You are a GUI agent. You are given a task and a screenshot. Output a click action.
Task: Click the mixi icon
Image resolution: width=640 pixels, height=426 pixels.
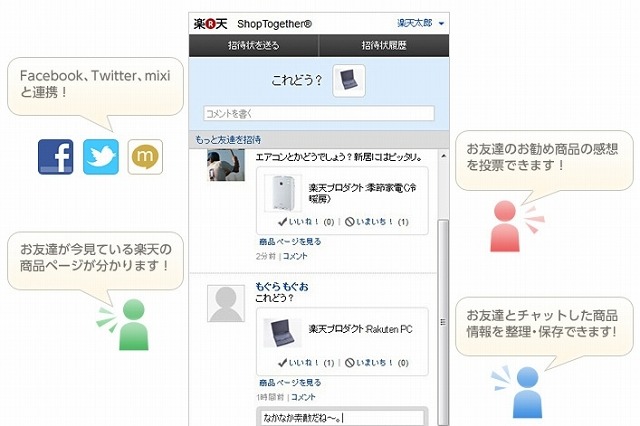(145, 157)
